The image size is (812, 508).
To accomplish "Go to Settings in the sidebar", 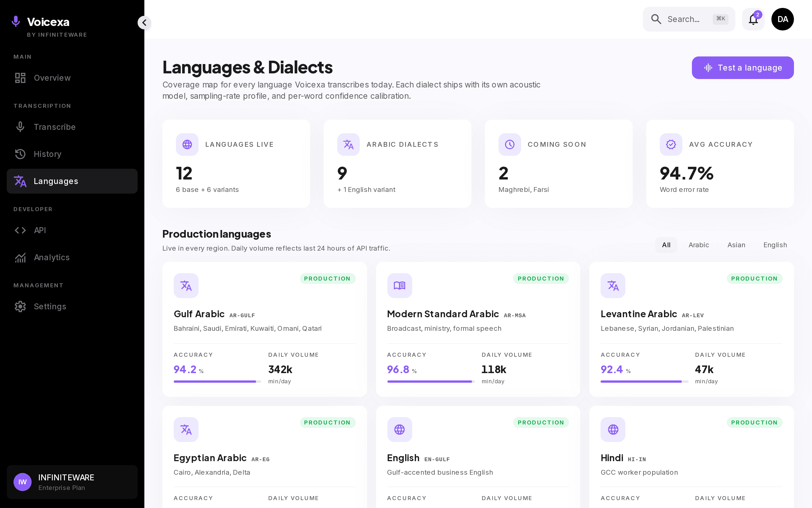I will tap(72, 306).
